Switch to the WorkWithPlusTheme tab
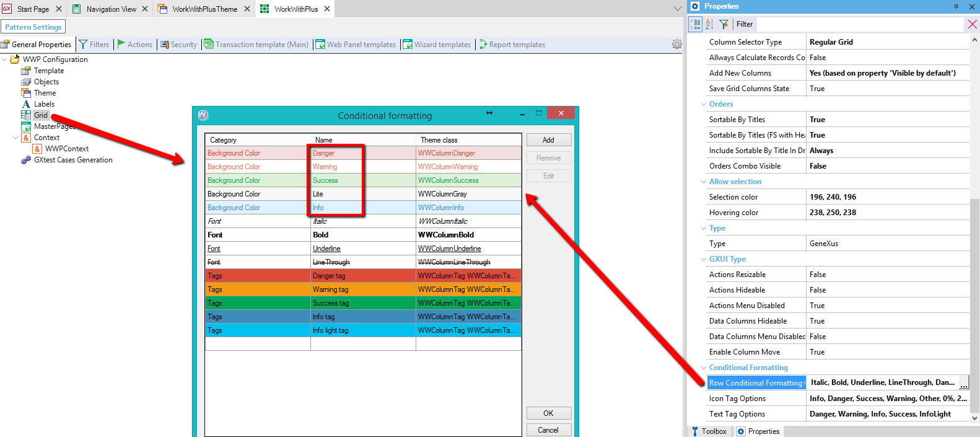980x437 pixels. pos(204,9)
